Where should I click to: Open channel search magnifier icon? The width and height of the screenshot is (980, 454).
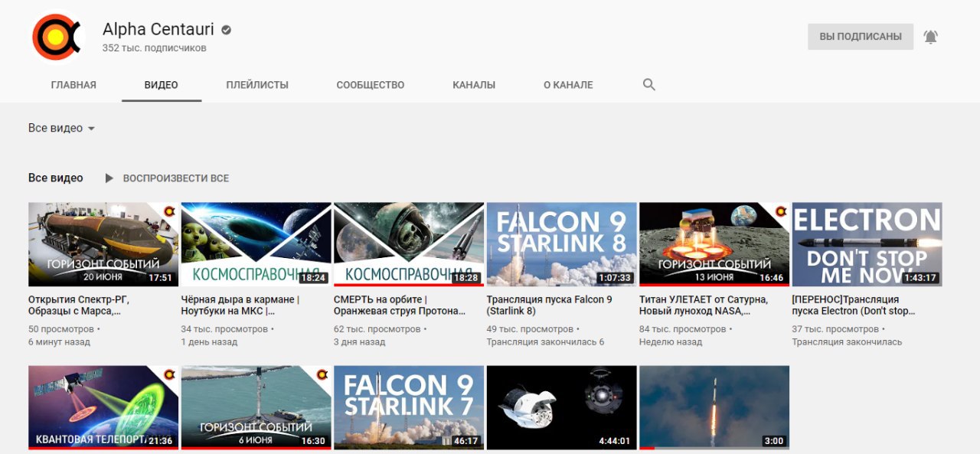tap(649, 85)
